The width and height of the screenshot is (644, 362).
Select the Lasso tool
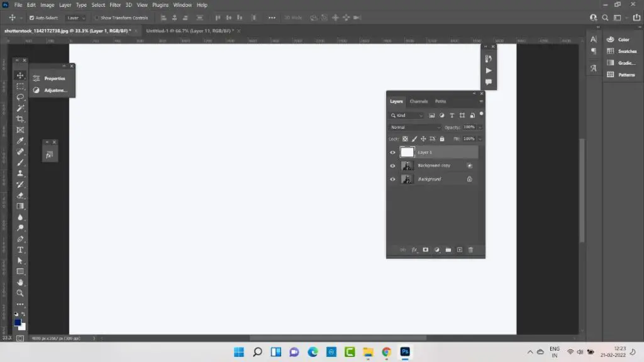(x=20, y=97)
